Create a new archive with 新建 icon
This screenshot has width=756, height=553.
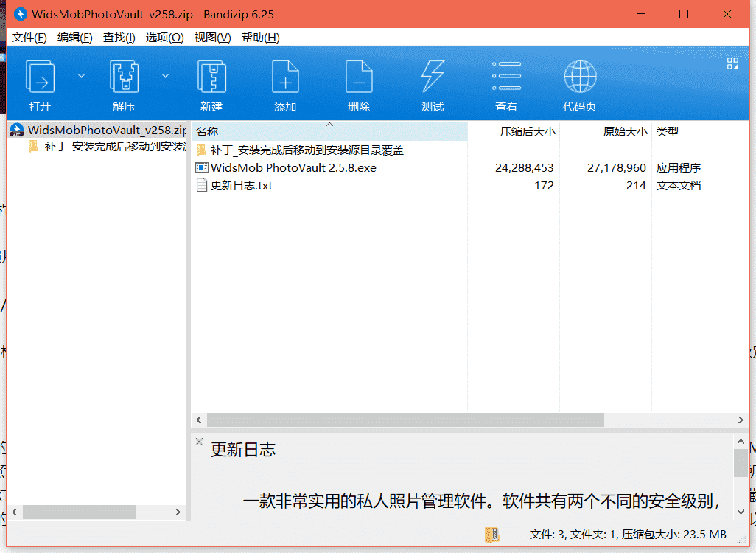211,76
